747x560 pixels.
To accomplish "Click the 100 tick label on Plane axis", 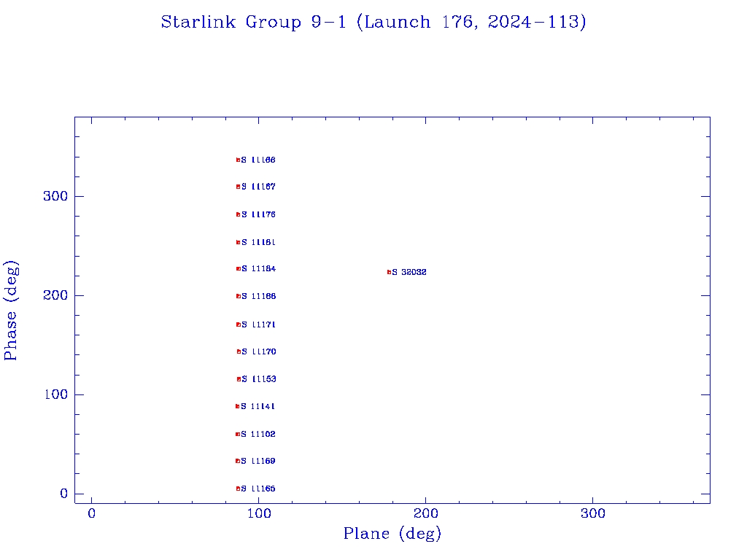I will (x=259, y=513).
